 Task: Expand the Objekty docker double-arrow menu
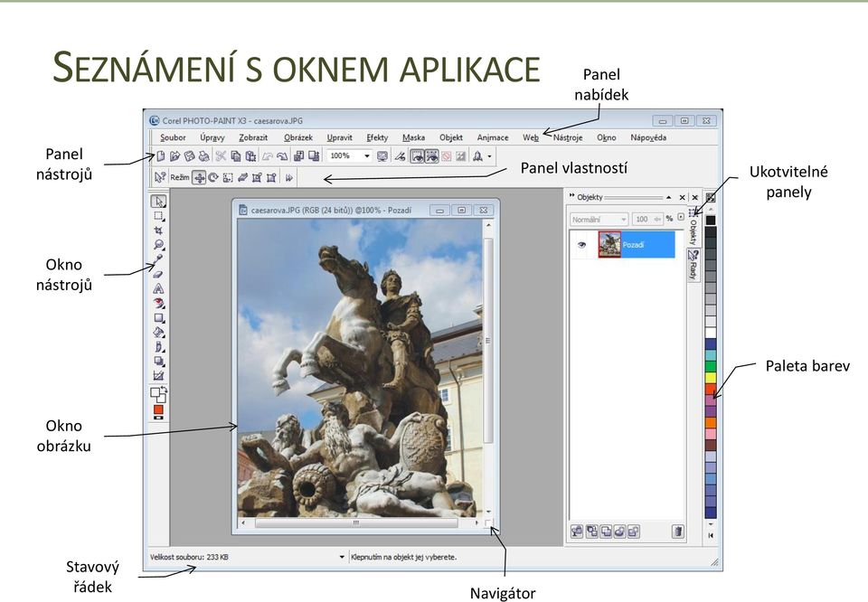(571, 196)
